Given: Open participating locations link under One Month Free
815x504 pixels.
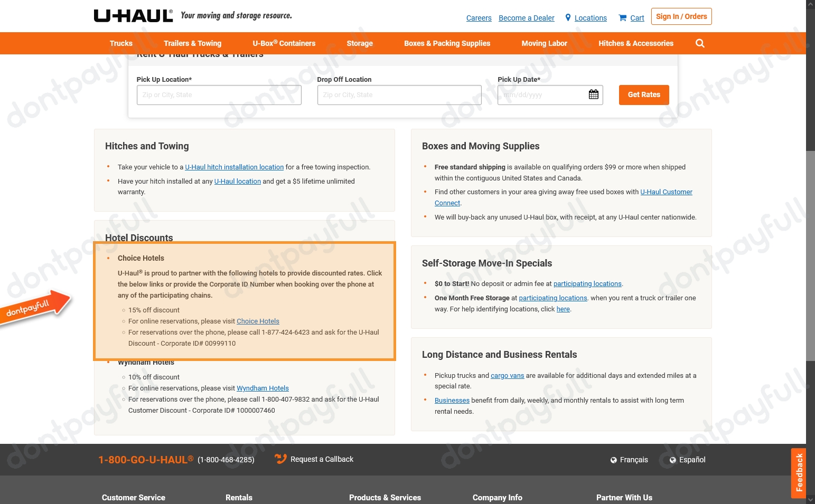Looking at the screenshot, I should tap(553, 298).
